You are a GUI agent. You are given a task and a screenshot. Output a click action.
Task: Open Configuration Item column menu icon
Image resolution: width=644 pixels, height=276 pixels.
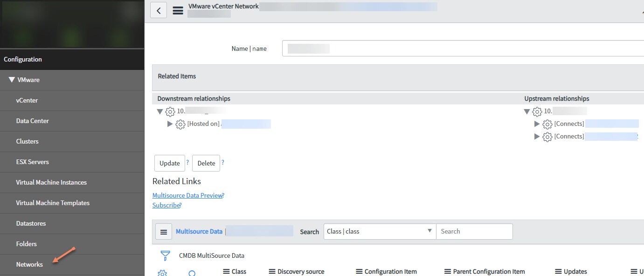point(359,271)
